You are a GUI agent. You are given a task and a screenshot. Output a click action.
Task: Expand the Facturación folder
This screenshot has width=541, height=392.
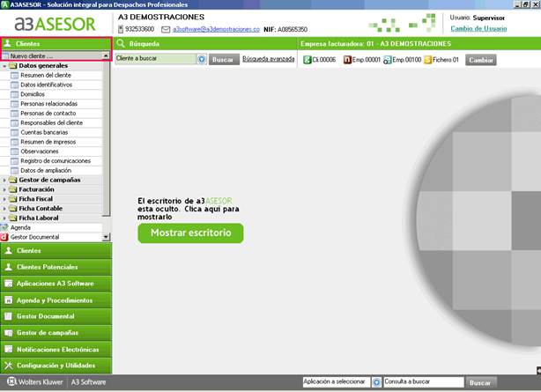[x=4, y=189]
